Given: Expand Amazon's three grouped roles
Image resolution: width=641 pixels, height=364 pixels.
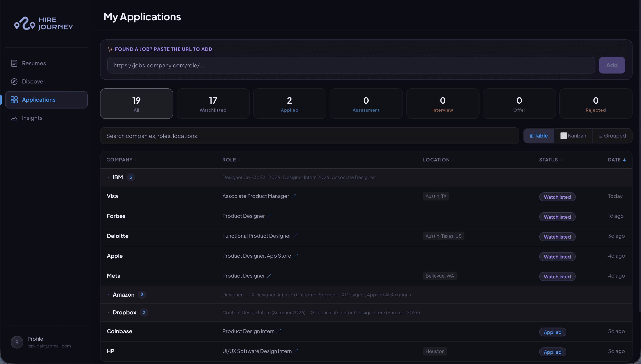Looking at the screenshot, I should pos(108,295).
